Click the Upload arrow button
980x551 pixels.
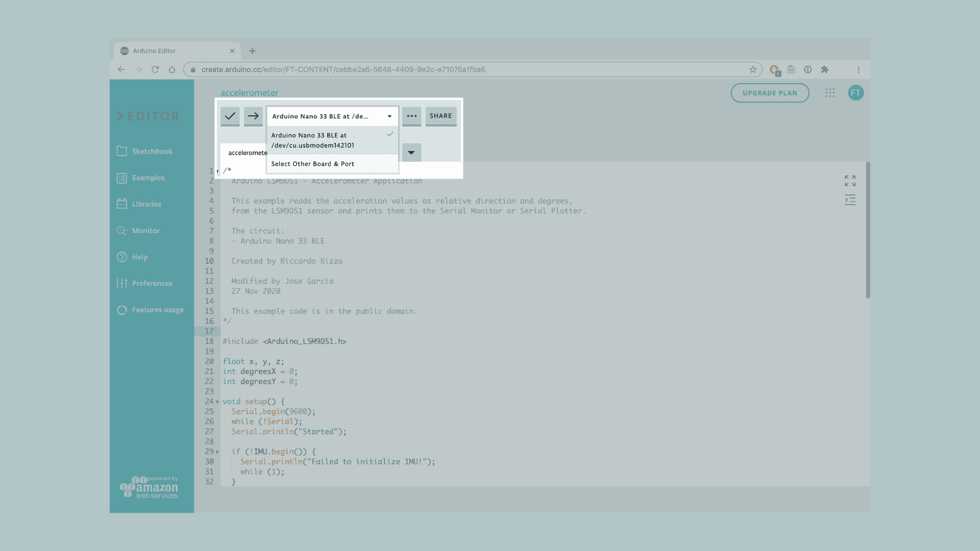[253, 116]
